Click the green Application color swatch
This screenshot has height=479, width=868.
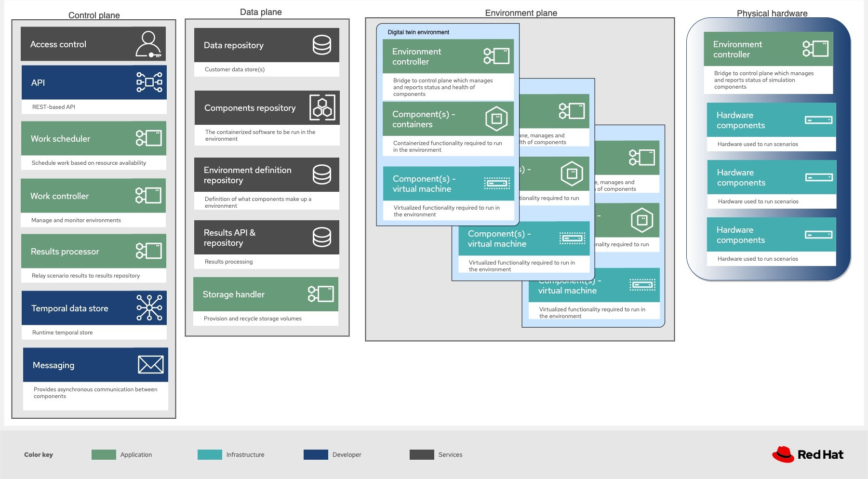(x=104, y=454)
